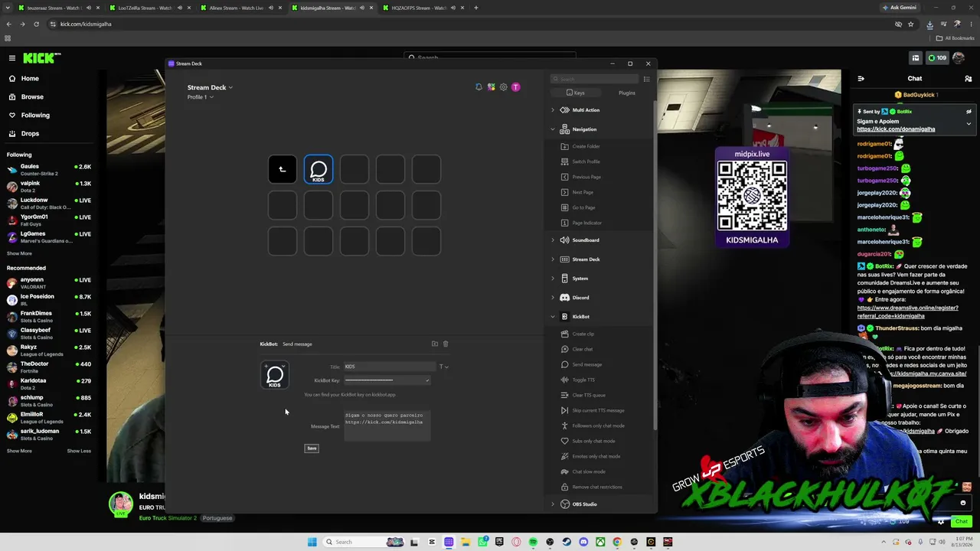980x551 pixels.
Task: Open the title text style dropdown
Action: [x=443, y=367]
